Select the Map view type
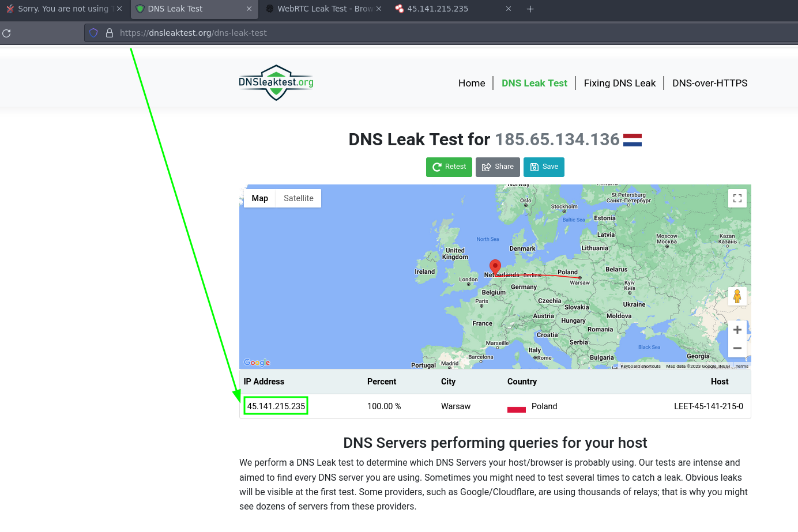This screenshot has width=798, height=532. 260,198
